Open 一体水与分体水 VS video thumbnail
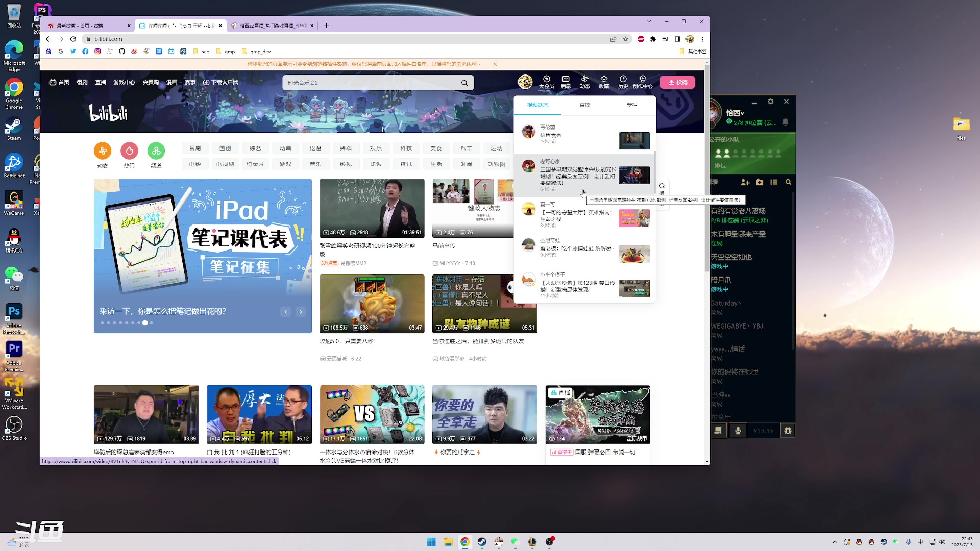980x551 pixels. [372, 414]
